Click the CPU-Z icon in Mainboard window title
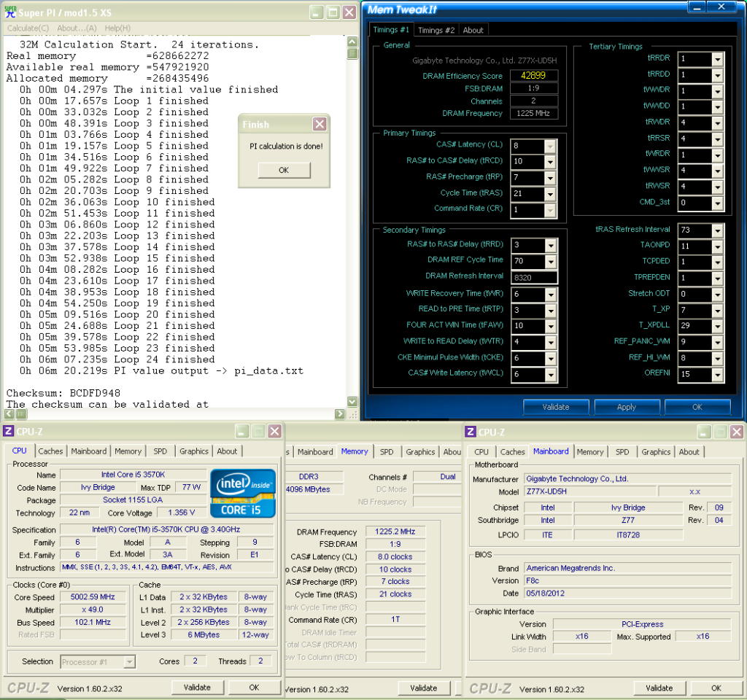747x700 pixels. click(x=471, y=432)
